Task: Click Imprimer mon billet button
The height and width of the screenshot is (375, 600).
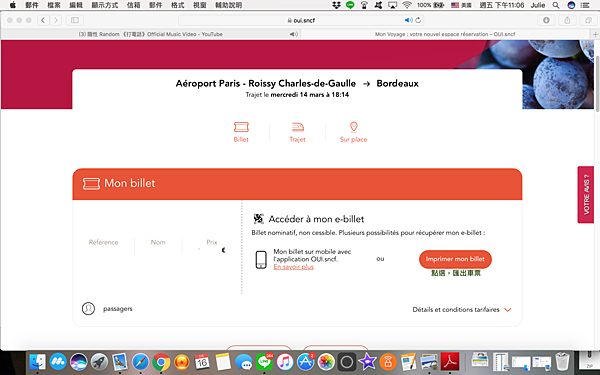Action: 455,259
